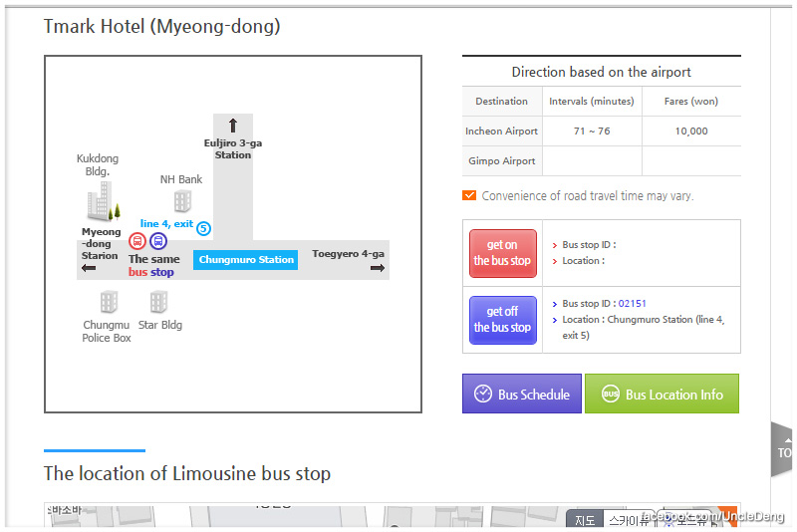Click the blue 'get off the bus stop' button
797x532 pixels.
click(x=502, y=320)
